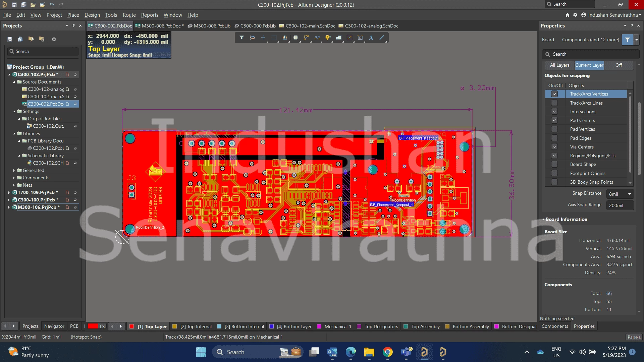Select the [4] Bottom Layer tab
644x362 pixels.
coord(290,326)
